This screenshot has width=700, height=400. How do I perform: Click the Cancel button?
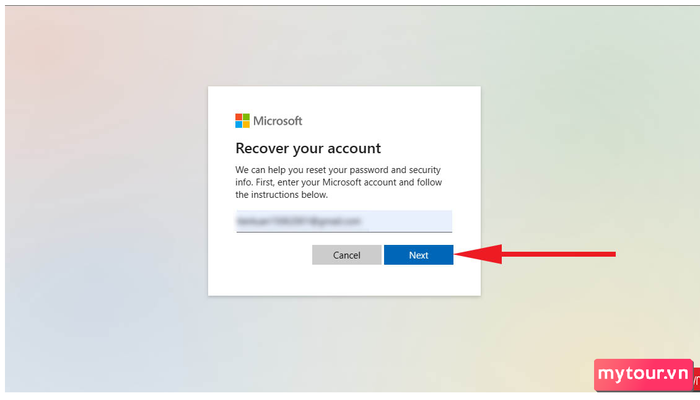tap(346, 255)
